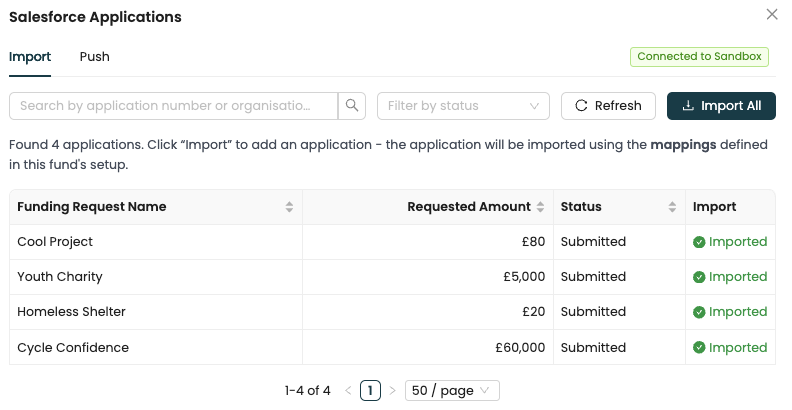792x410 pixels.
Task: Select the Cool Project row name
Action: point(55,242)
